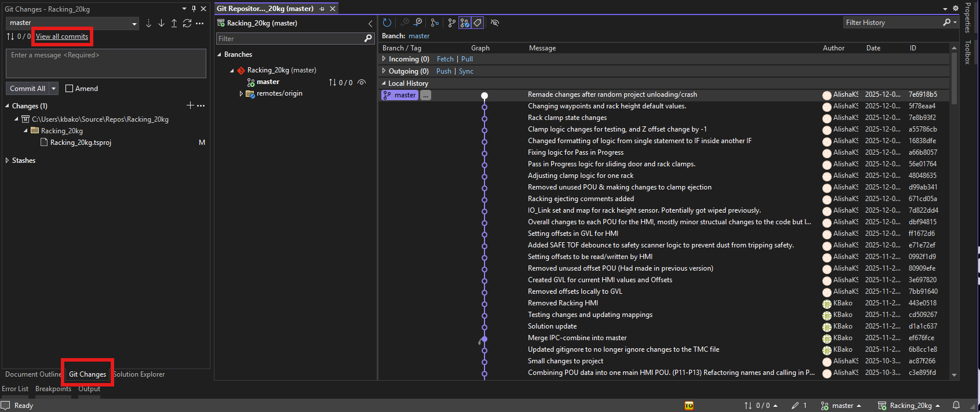The width and height of the screenshot is (980, 412).
Task: Toggle show tags in history toolbar
Action: click(x=478, y=23)
